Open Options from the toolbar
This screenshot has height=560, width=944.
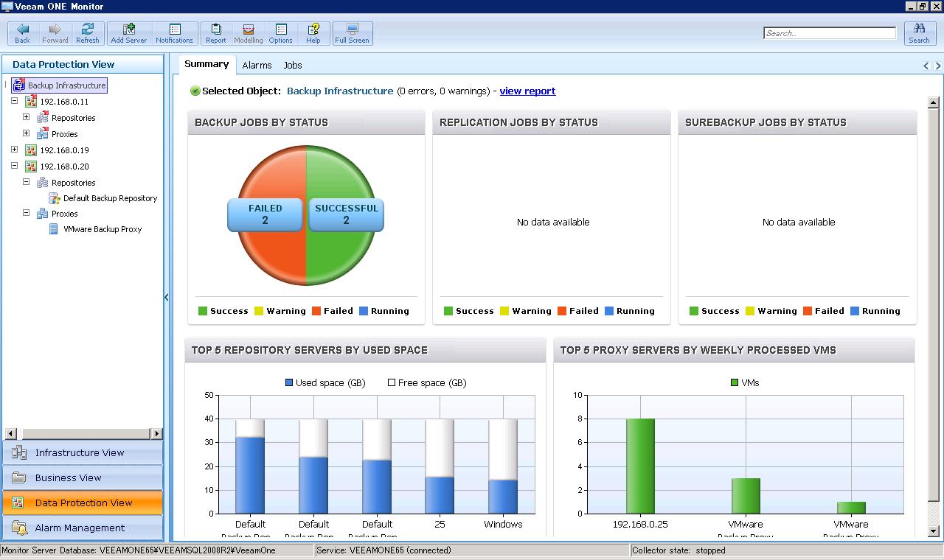point(280,33)
